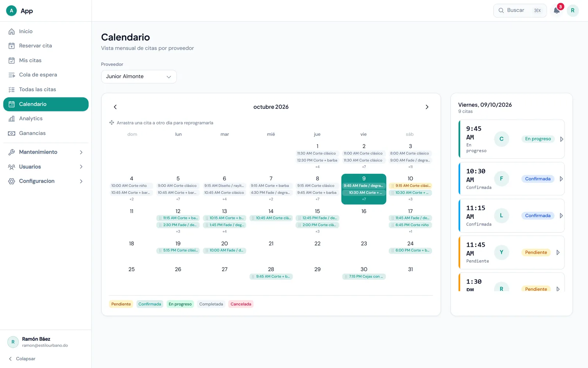Open Ramón Báez profile in sidebar footer
Image resolution: width=588 pixels, height=368 pixels.
tap(46, 342)
